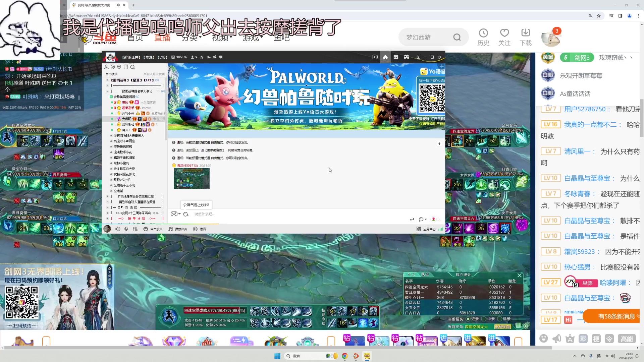Click the YY channel home icon
Screen dimensions: 644x362
(x=385, y=57)
